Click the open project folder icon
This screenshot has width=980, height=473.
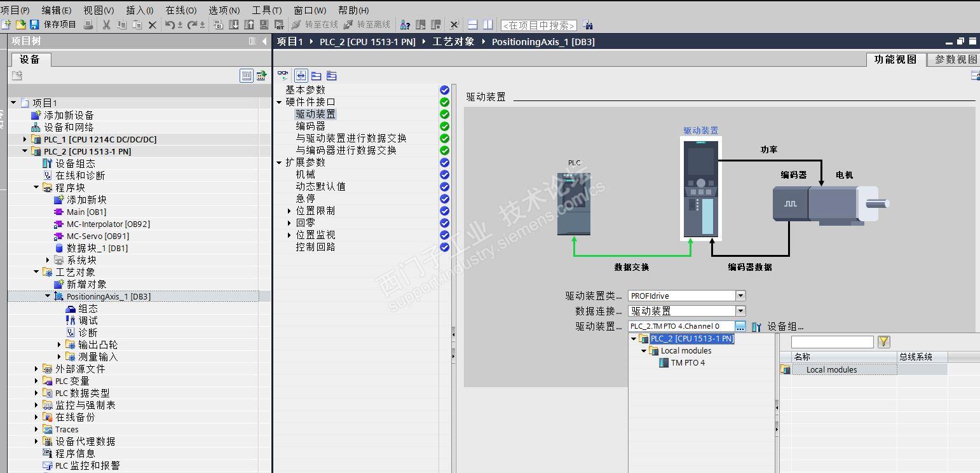pyautogui.click(x=20, y=25)
